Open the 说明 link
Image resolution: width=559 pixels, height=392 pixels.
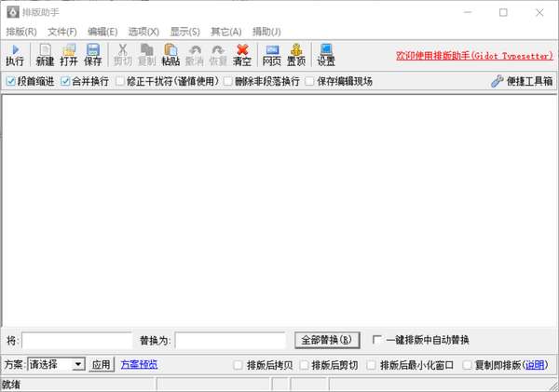535,365
